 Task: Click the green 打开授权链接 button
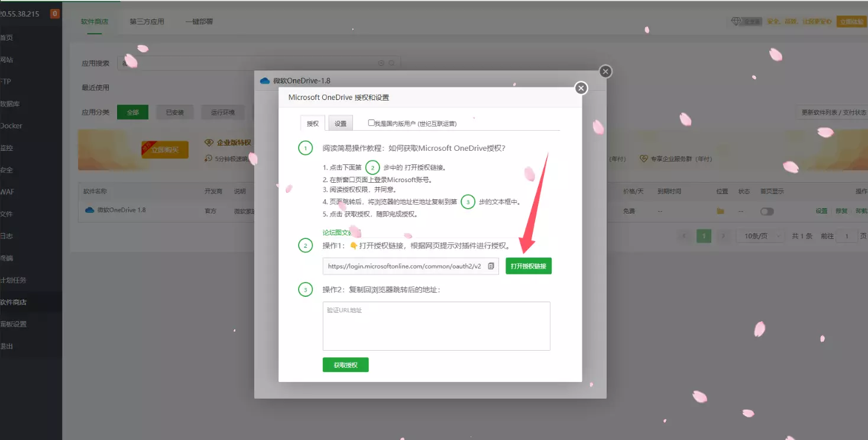(529, 266)
